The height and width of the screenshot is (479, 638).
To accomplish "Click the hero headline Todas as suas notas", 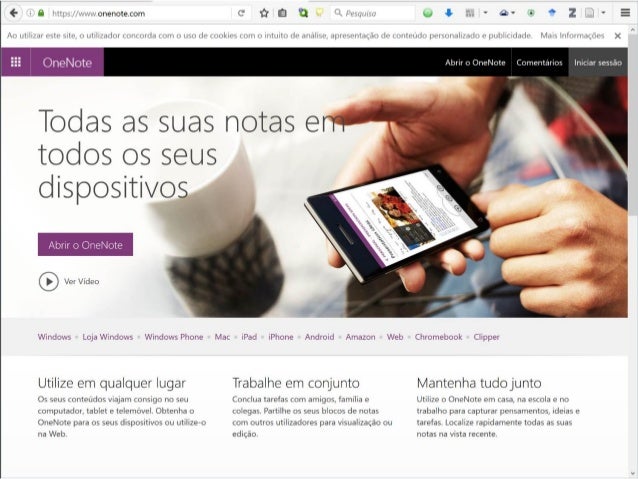I will [191, 153].
